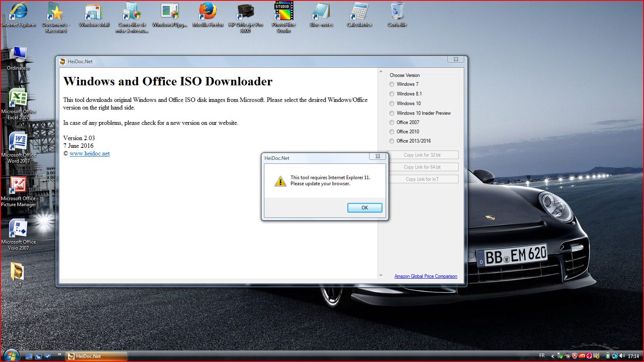
Task: Click the Copy Link for 32 bit button
Action: (x=422, y=155)
